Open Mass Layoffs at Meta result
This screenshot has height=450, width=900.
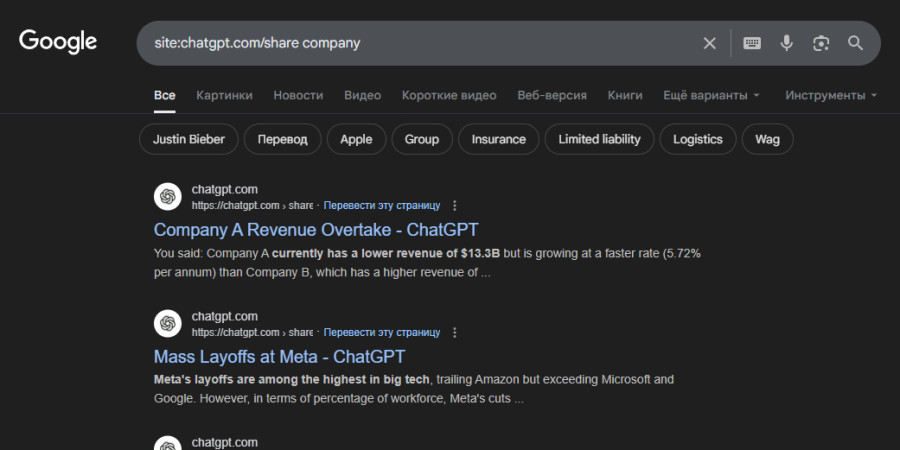279,356
